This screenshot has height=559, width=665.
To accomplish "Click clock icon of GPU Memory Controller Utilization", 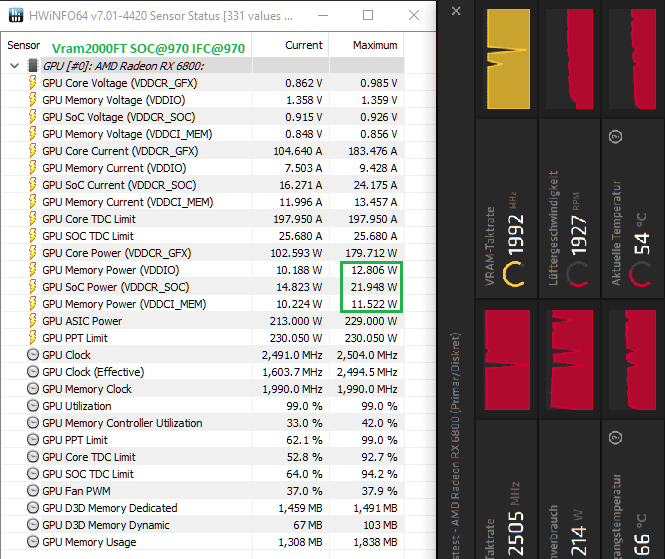I will (33, 422).
